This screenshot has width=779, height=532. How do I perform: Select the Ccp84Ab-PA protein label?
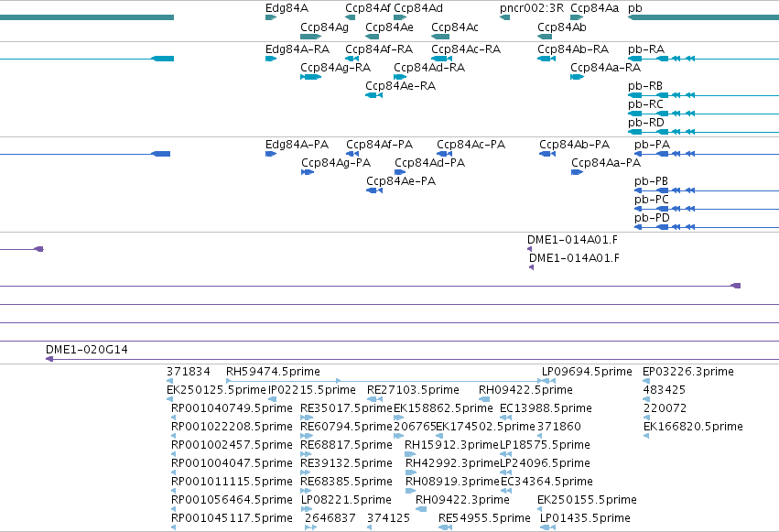(x=574, y=145)
